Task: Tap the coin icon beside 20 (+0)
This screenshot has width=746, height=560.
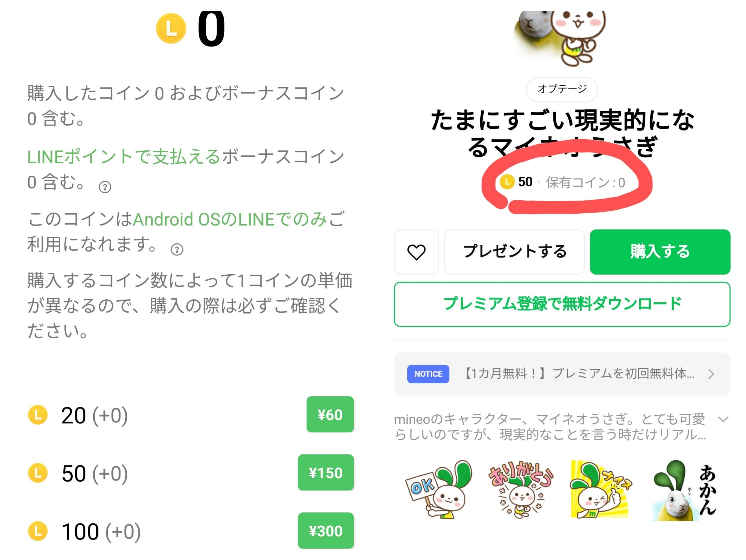Action: pos(38,415)
